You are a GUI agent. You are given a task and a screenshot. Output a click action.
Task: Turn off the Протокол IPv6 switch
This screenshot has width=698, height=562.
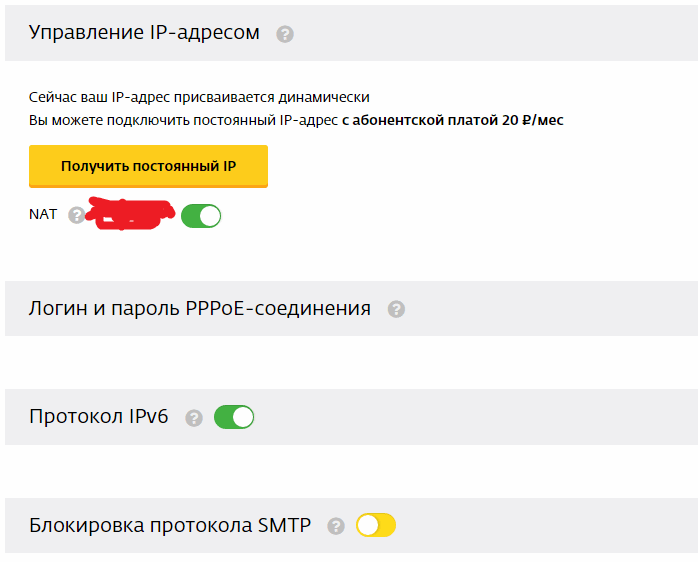pos(234,417)
